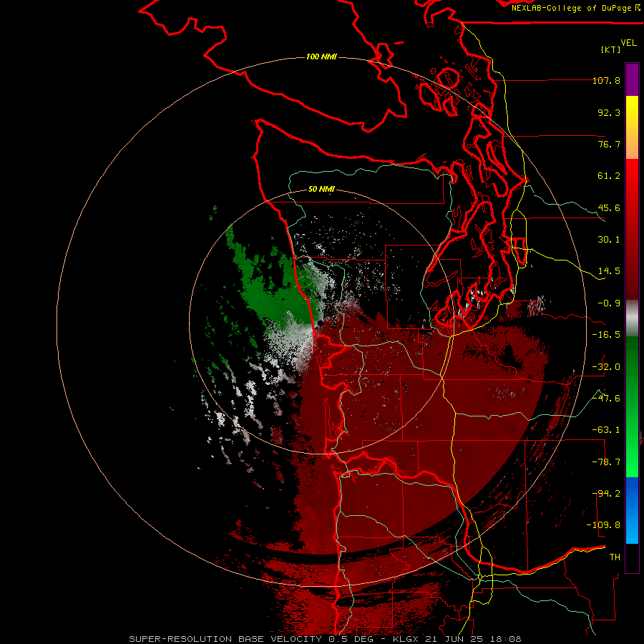
Task: Click the Super-Resolution Base Velocity caption text
Action: 326,639
